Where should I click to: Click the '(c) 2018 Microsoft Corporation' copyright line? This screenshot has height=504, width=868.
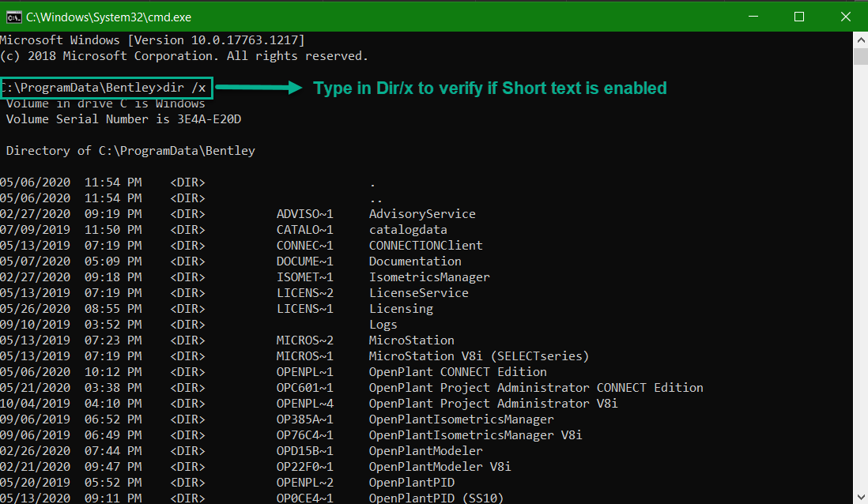[183, 56]
